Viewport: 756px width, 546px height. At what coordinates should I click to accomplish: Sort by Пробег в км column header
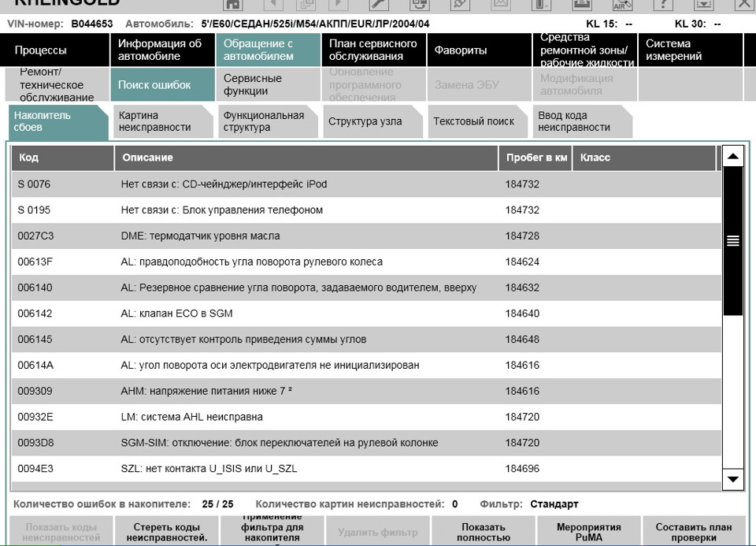535,158
